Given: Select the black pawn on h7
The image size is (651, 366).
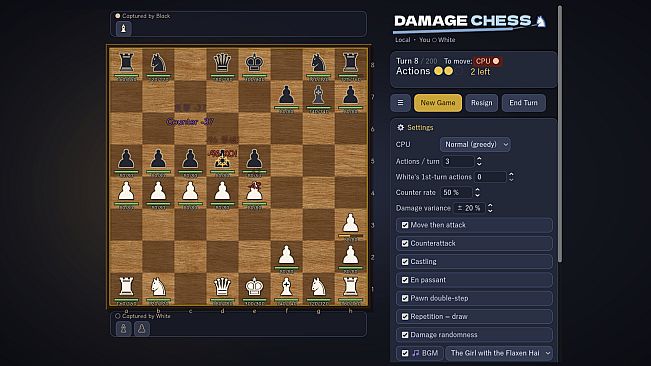Looking at the screenshot, I should [350, 95].
